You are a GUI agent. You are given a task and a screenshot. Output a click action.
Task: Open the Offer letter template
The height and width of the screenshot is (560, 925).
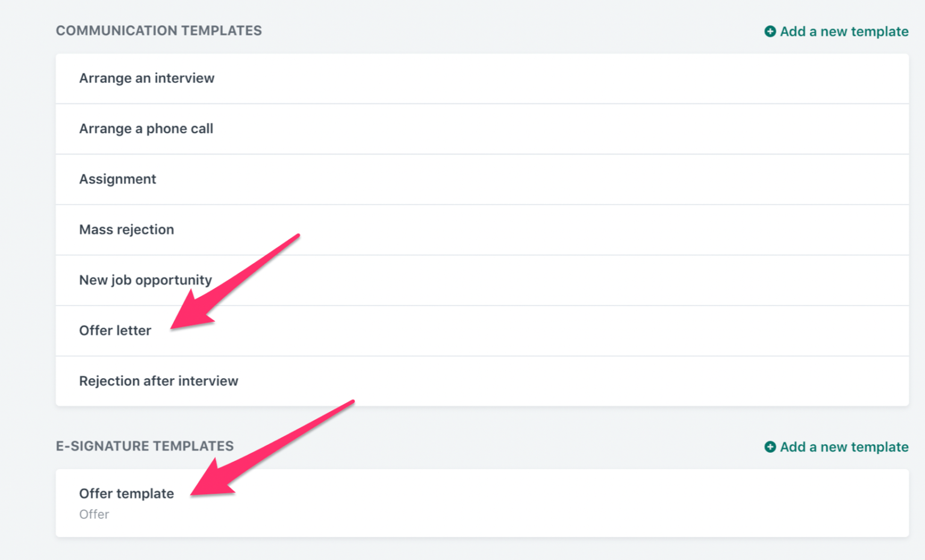[115, 331]
